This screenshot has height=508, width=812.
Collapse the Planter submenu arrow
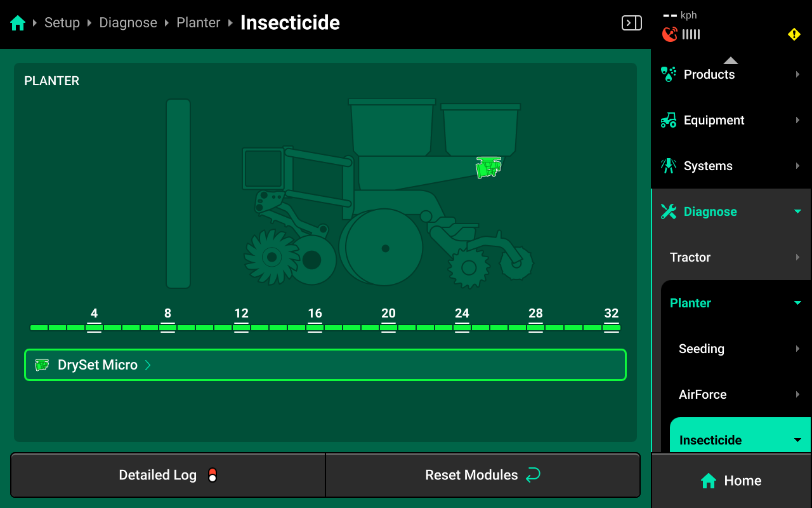[797, 303]
